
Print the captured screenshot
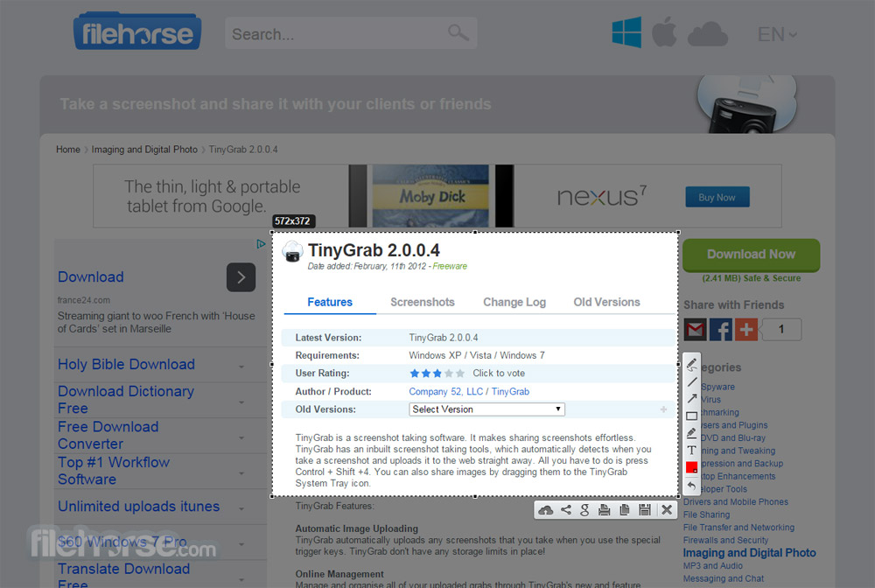click(x=604, y=510)
